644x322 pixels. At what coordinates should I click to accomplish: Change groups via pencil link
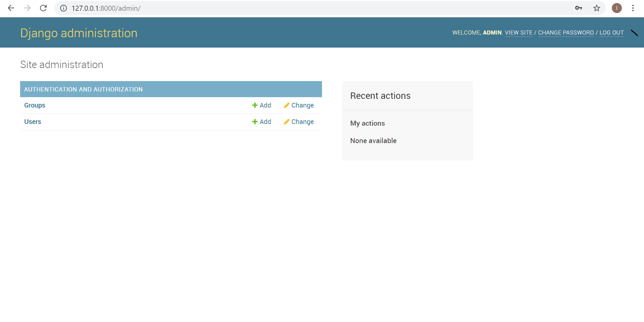tap(299, 105)
